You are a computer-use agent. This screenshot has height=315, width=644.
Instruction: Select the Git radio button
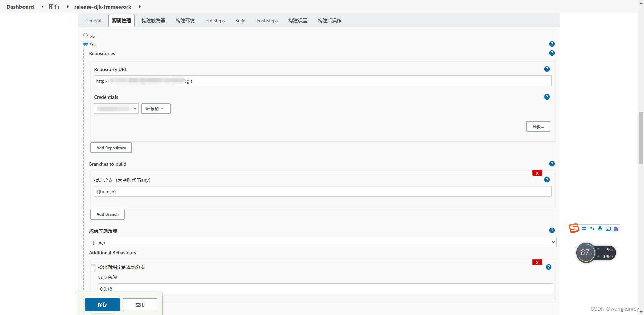click(x=85, y=44)
